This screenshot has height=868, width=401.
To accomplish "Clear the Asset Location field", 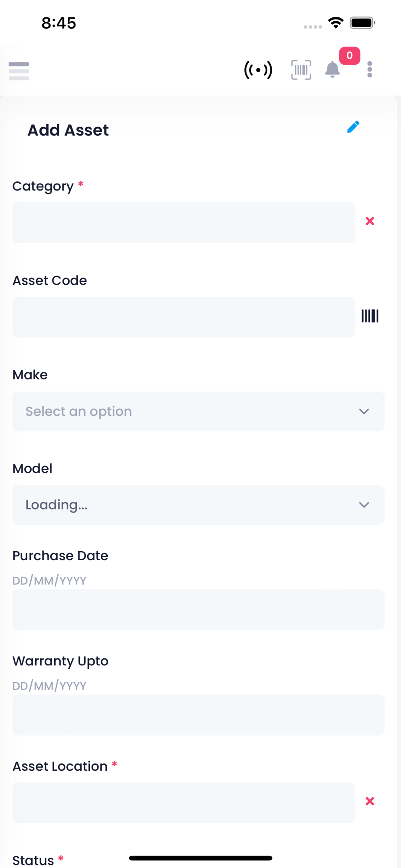I will click(x=370, y=801).
